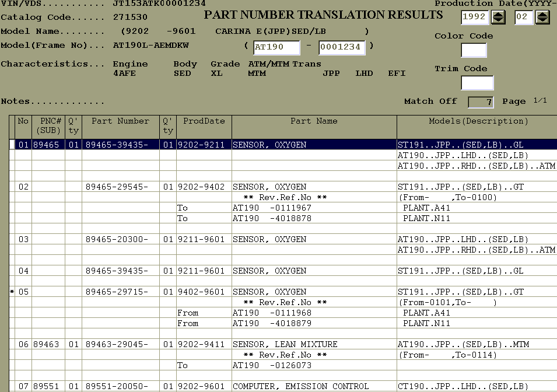The image size is (557, 392).
Task: Select part number 89463-29045-
Action: pos(117,344)
